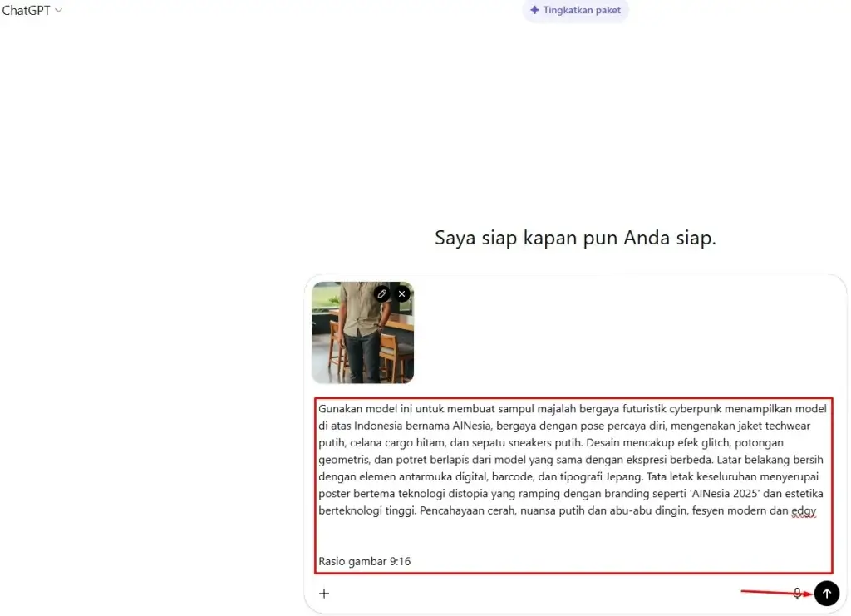Click the sparkle icon in Tingkatkan paket
This screenshot has width=851, height=616.
click(534, 11)
